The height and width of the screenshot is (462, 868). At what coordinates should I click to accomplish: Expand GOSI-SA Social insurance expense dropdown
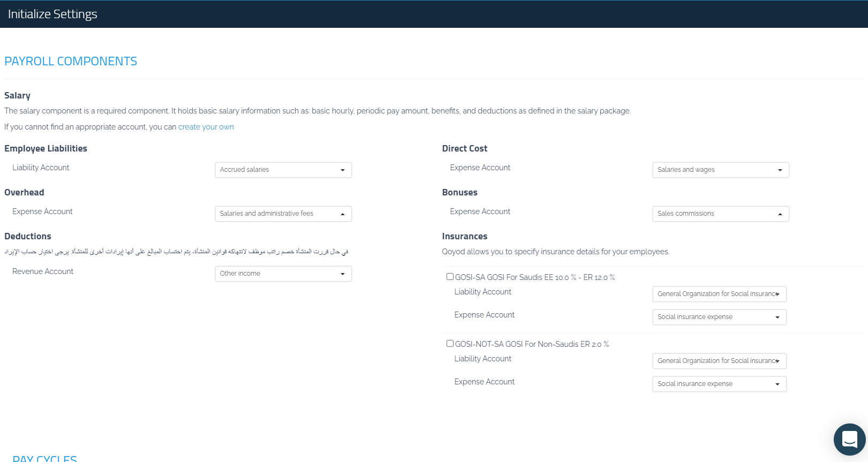(x=719, y=317)
